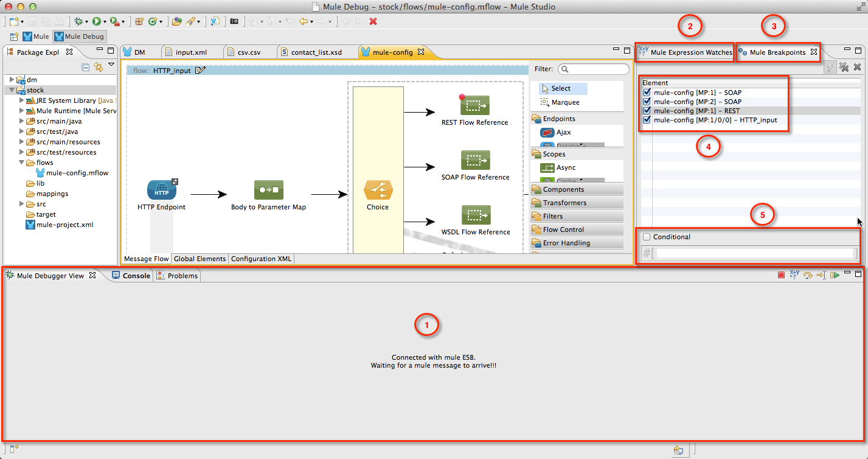Viewport: 868px width, 459px height.
Task: Remove all breakpoints using the X icon
Action: coord(858,67)
